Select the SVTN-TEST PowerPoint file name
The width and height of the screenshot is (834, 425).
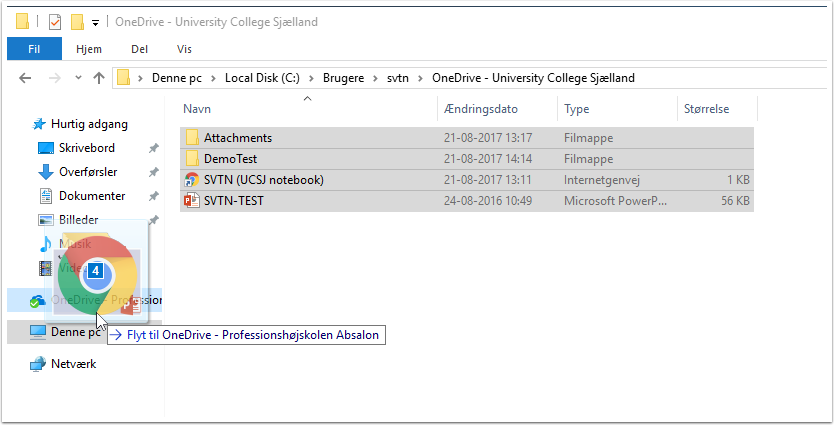coord(233,201)
